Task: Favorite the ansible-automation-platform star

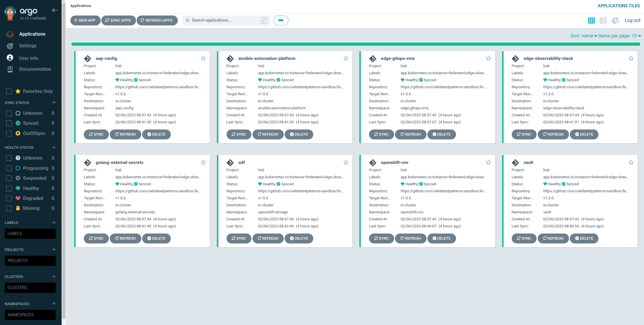Action: click(x=346, y=58)
